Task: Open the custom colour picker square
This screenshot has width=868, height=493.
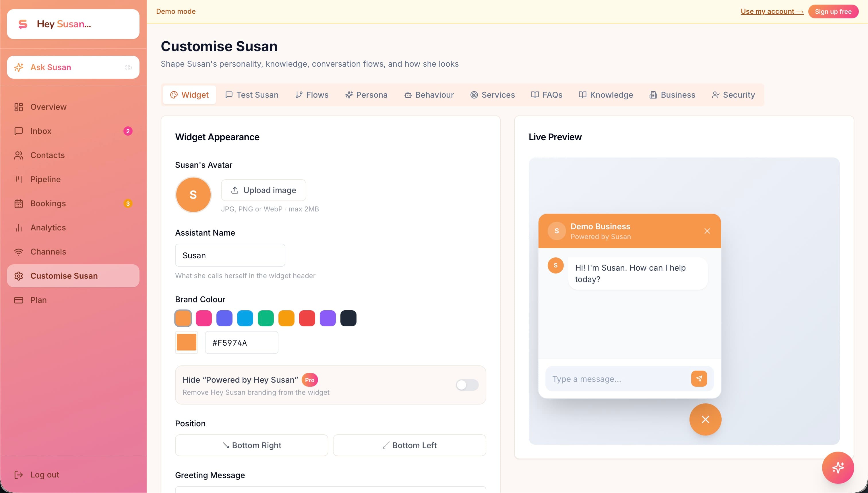Action: 186,342
